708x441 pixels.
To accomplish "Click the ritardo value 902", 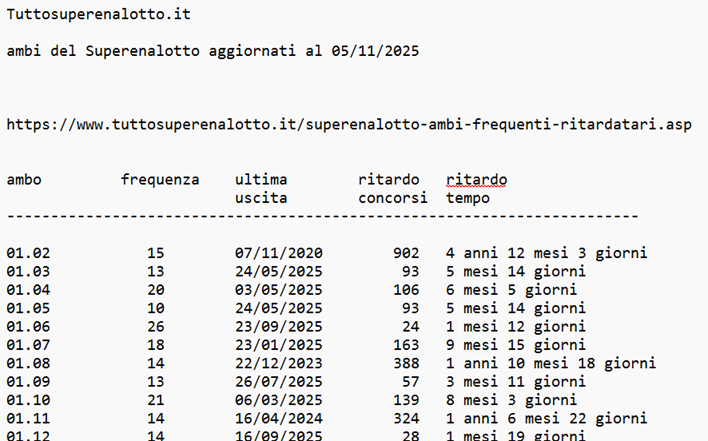I will [406, 253].
